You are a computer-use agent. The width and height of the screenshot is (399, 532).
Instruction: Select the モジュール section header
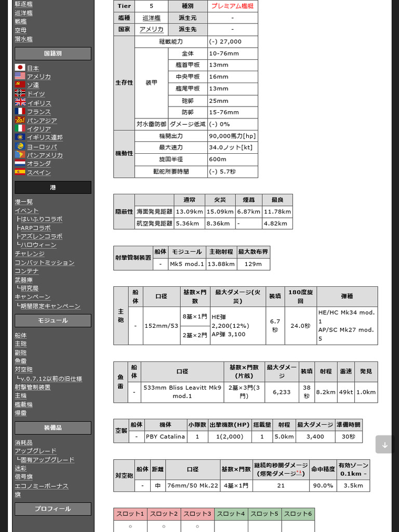(53, 321)
